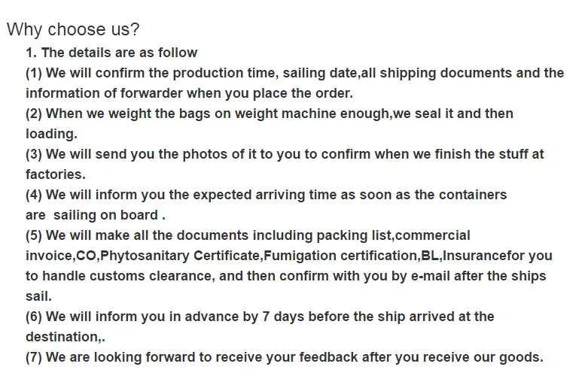Click the word 'loading.' ending item two
Viewport: 588px width, 391px height.
click(x=51, y=134)
